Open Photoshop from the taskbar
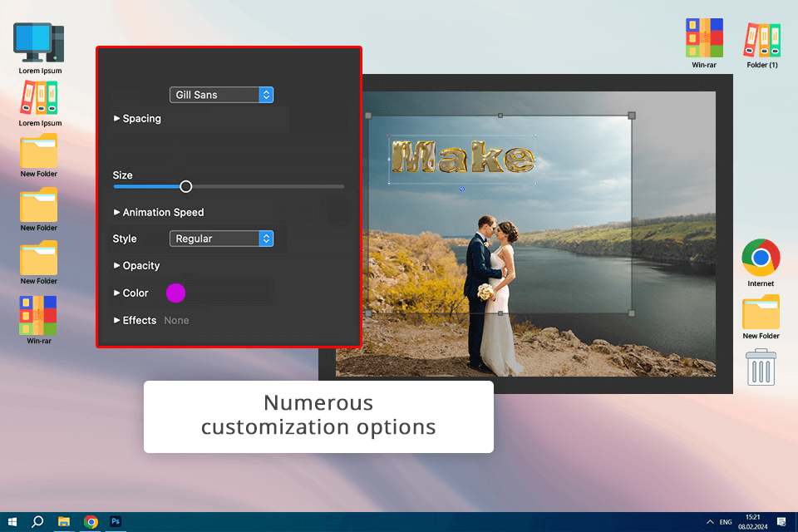The width and height of the screenshot is (798, 532). pos(116,521)
